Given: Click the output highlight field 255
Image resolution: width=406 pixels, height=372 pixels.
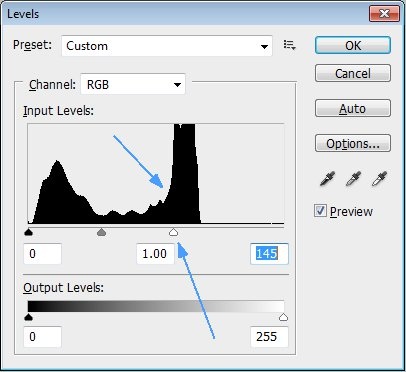Looking at the screenshot, I should [x=269, y=337].
